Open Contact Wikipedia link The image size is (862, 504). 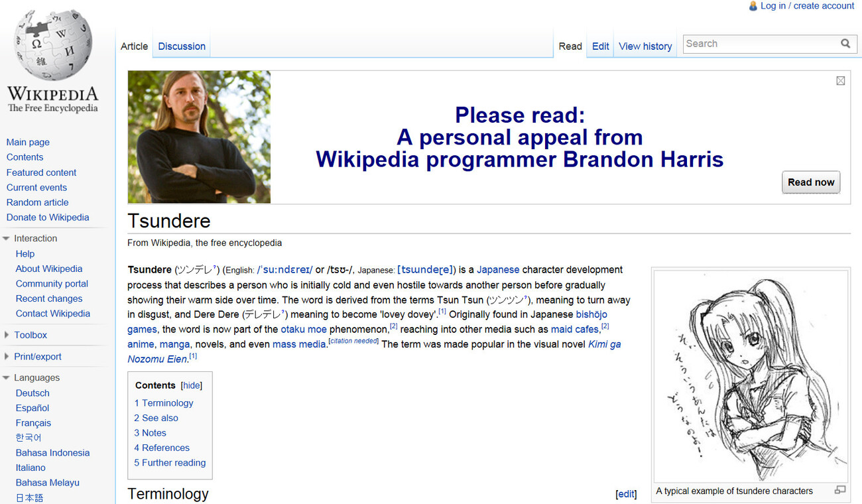tap(53, 314)
